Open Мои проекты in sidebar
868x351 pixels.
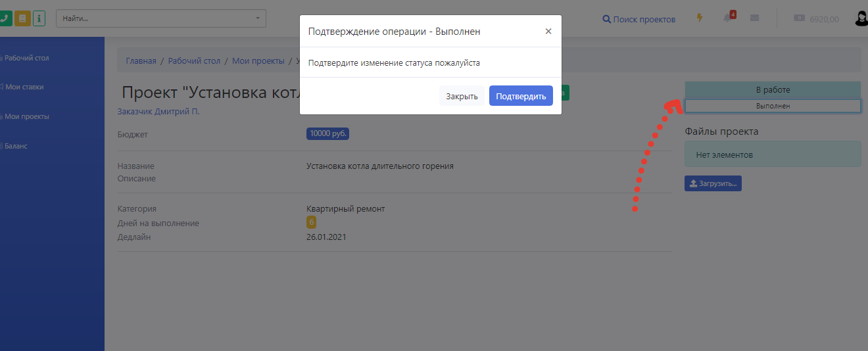tap(26, 116)
